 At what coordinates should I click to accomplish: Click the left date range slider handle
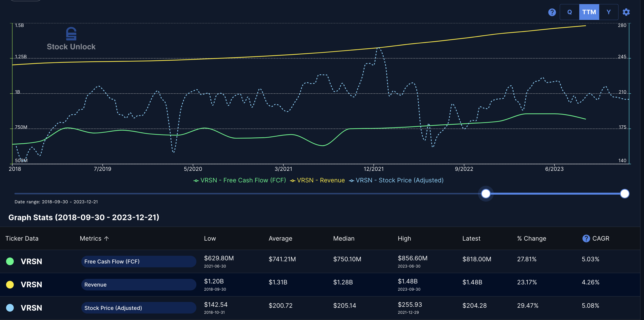[x=485, y=193]
